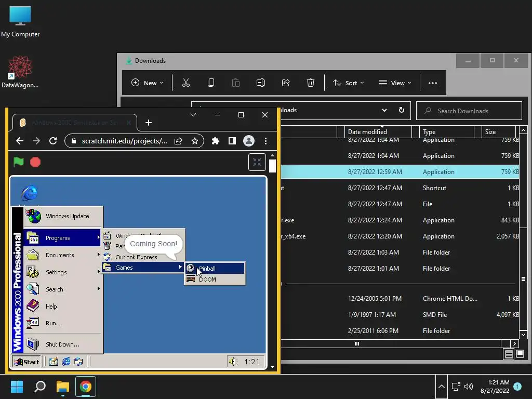Share this page from the address bar
532x399 pixels.
pos(178,141)
